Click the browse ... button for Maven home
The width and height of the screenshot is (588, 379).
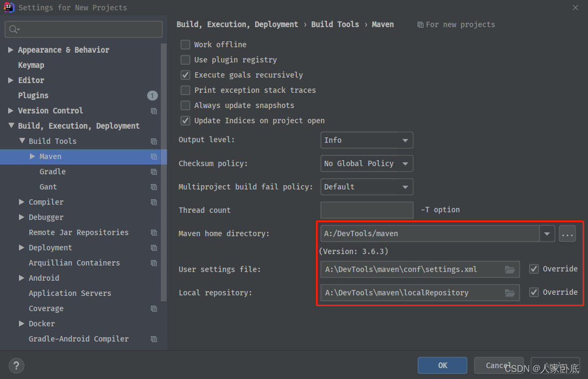click(567, 234)
